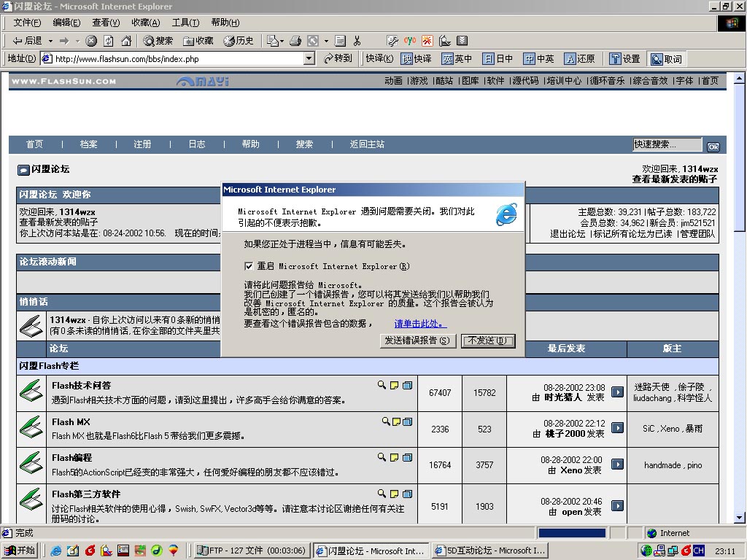Click the 转到 (Go) button
Image resolution: width=747 pixels, height=560 pixels.
click(338, 58)
